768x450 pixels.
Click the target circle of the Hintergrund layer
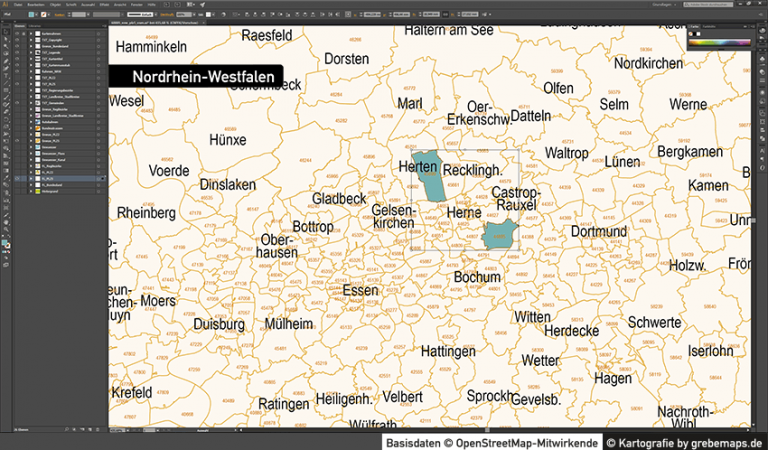(98, 191)
